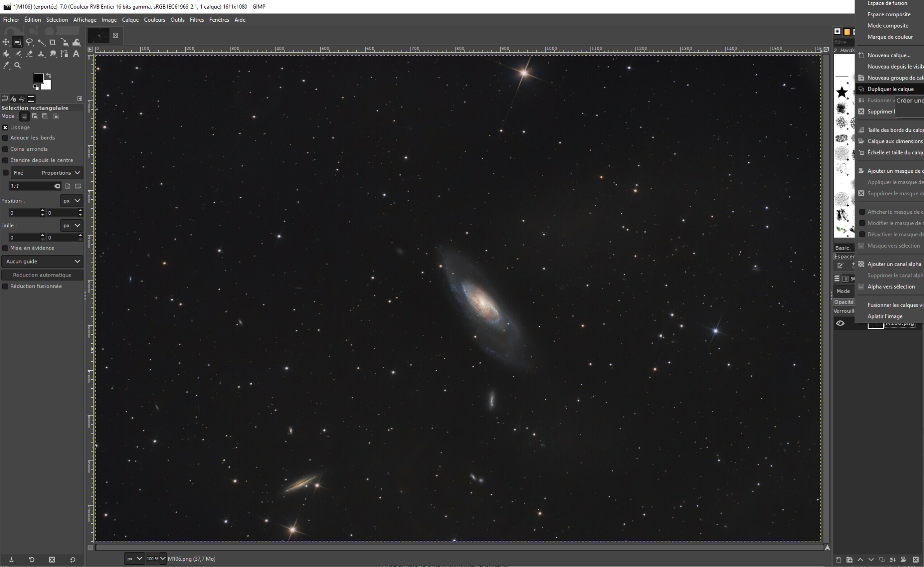Viewport: 924px width, 567px height.
Task: Open the Mode dropdown in layers panel
Action: 844,291
